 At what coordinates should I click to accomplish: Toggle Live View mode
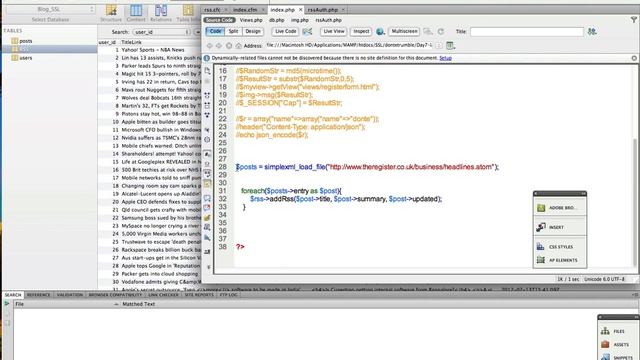click(x=333, y=31)
